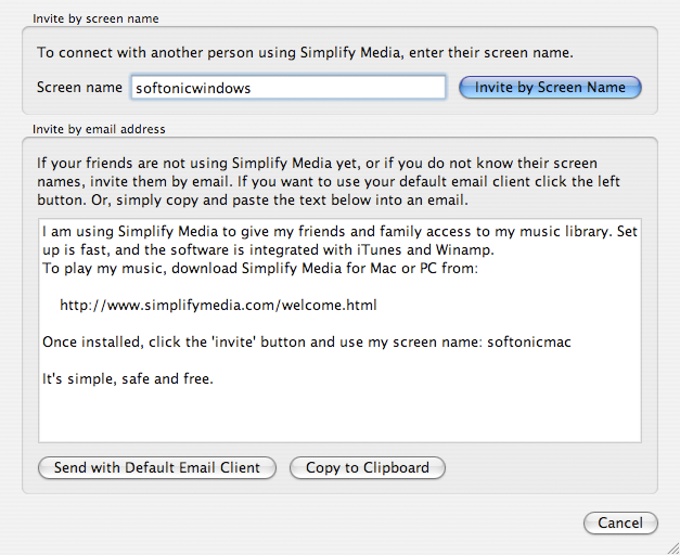Click the "Screen name" field label

(79, 88)
